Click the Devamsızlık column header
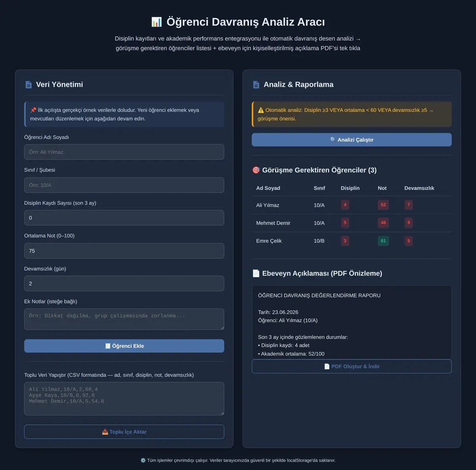This screenshot has height=470, width=476. [419, 188]
